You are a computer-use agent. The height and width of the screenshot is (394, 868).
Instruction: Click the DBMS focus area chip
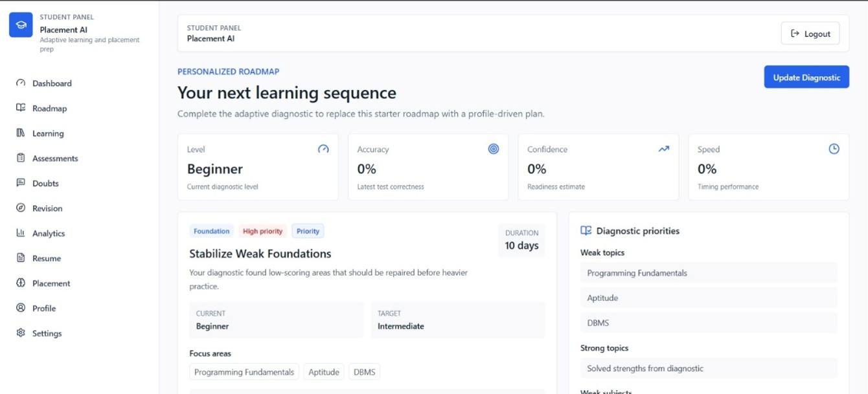tap(364, 372)
